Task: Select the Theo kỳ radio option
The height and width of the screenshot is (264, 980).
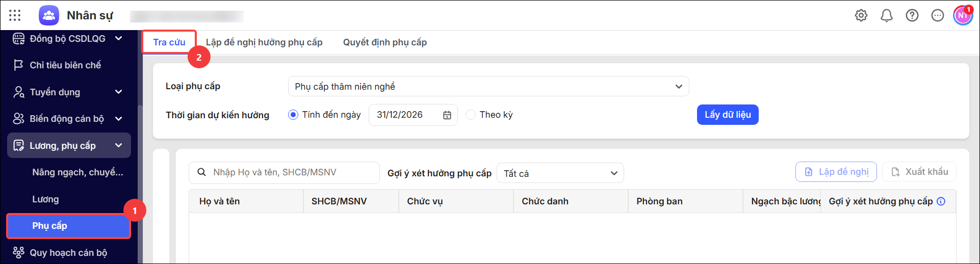Action: 471,115
